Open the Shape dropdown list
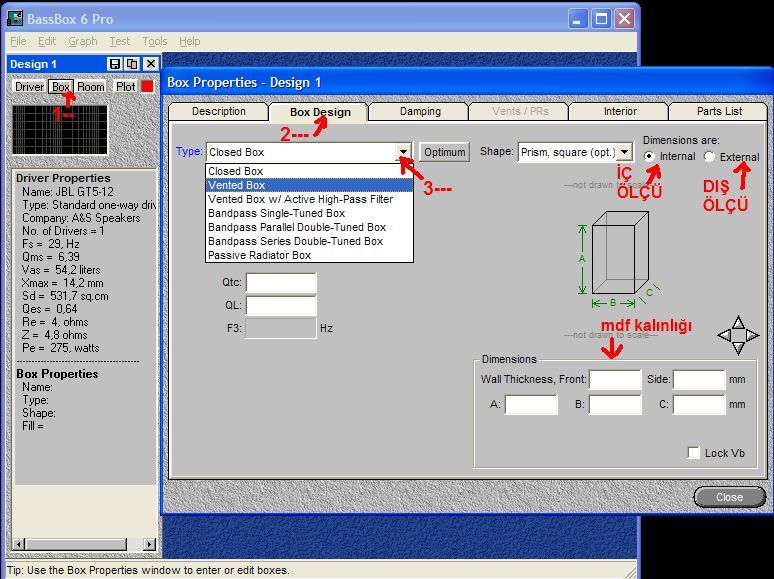 point(624,152)
